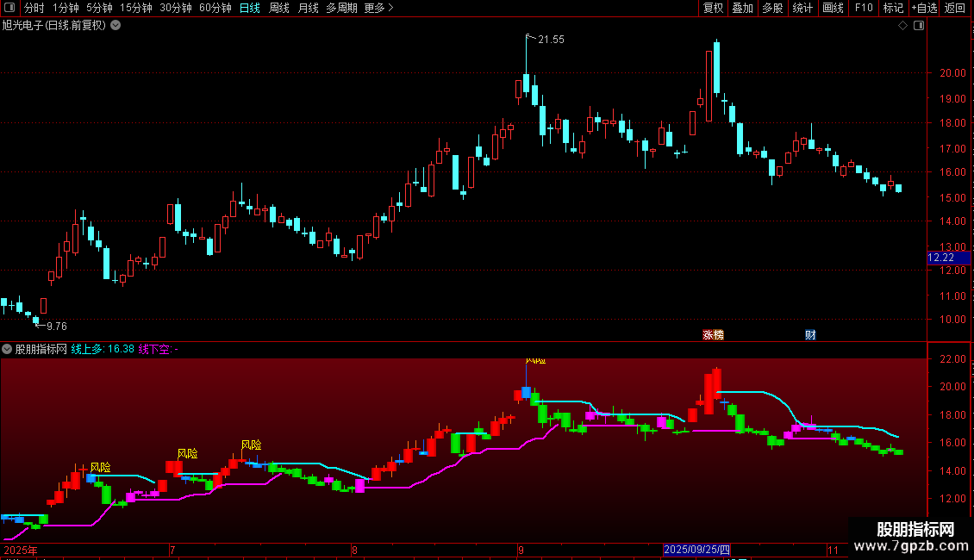Click the 旭光电子(日线.前复权) stock title
Screen dimensions: 974x560
coord(54,26)
